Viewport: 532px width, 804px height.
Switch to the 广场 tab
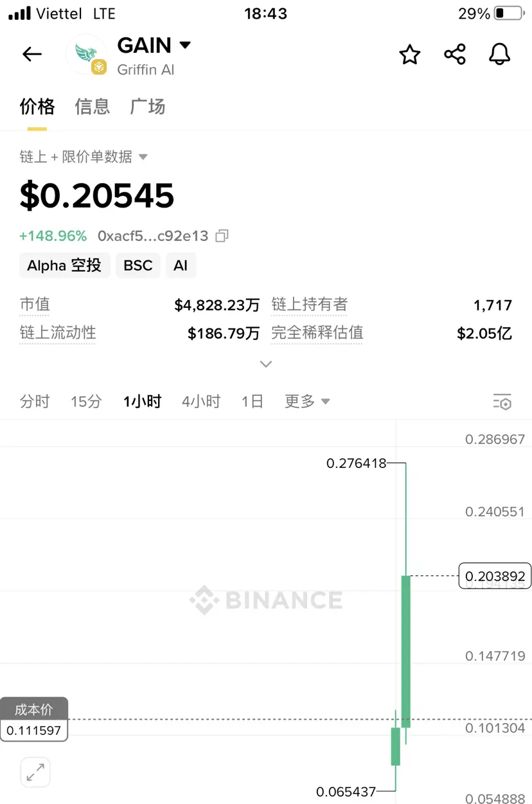(148, 107)
